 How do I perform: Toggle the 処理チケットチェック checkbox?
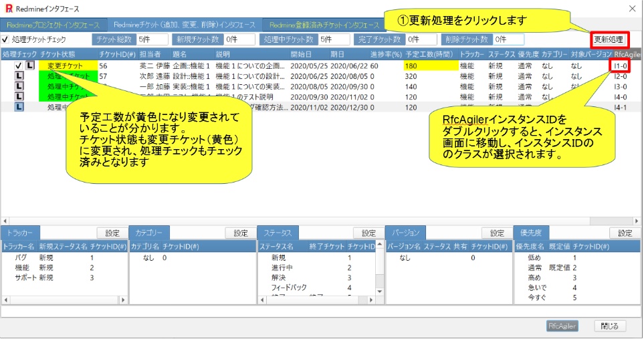point(5,39)
